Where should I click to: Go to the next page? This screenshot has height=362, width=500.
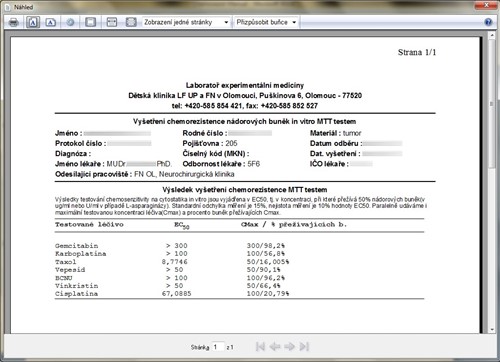pos(289,347)
